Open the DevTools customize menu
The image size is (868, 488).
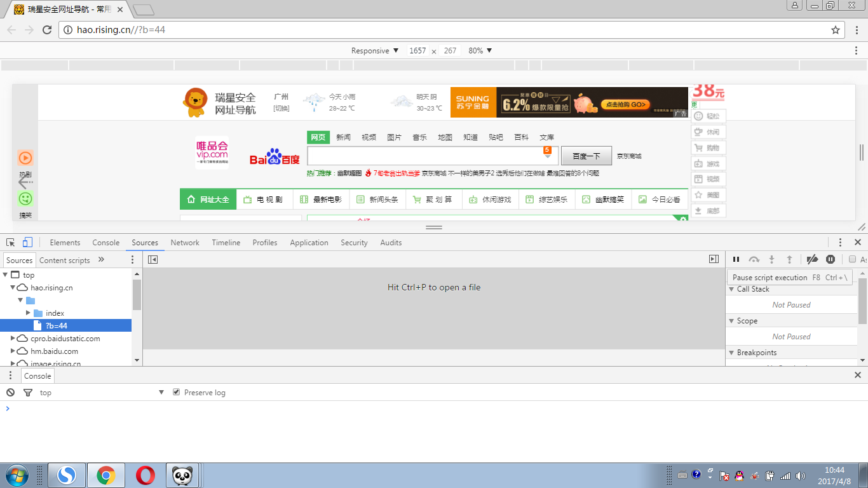tap(840, 242)
